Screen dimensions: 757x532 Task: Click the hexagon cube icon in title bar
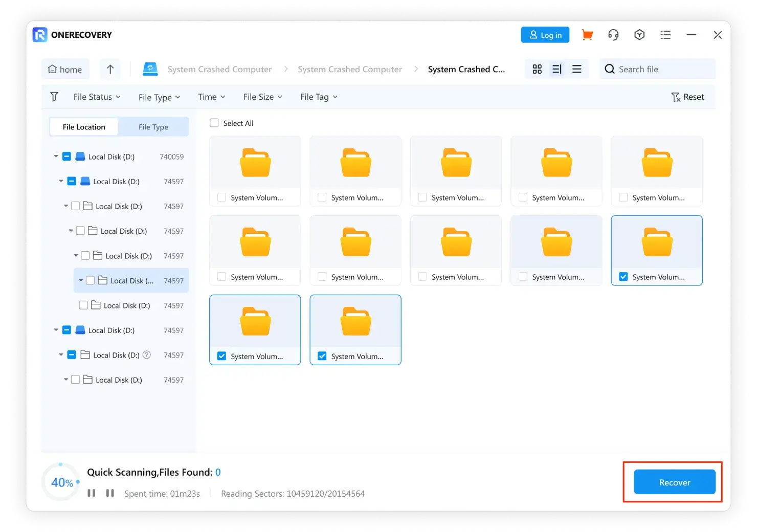point(639,35)
